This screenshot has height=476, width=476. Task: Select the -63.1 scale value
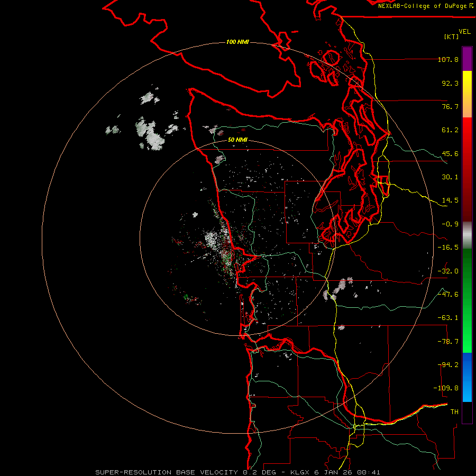[448, 318]
